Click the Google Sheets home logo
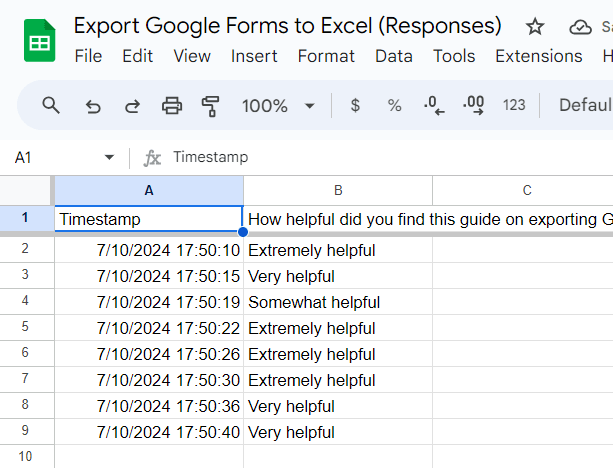 point(38,41)
